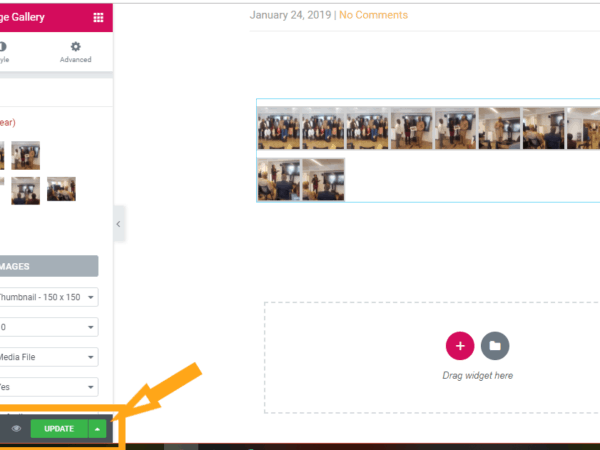
Task: Toggle the preview eye icon
Action: pyautogui.click(x=16, y=429)
